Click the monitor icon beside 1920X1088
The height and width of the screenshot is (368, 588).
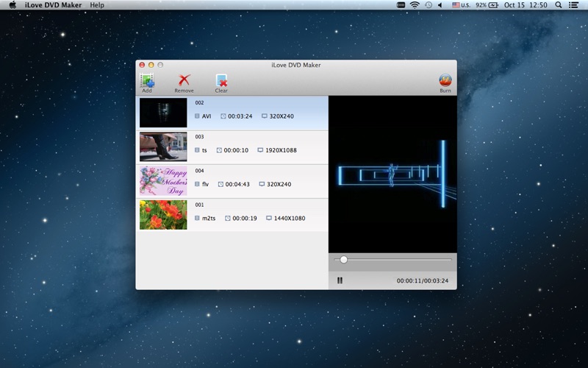(260, 150)
